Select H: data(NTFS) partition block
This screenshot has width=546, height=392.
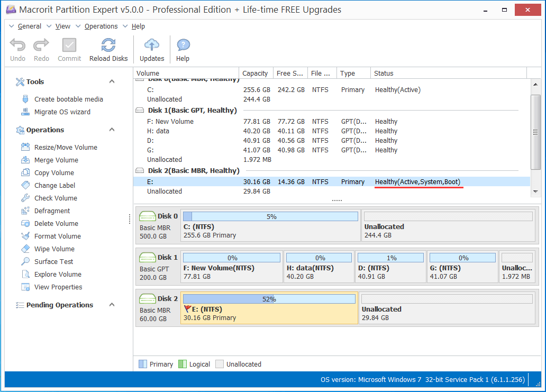pos(319,267)
